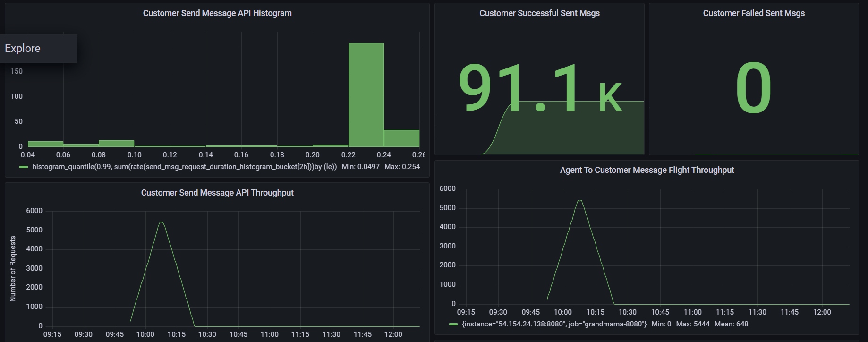Click the Mean: 648 legend value

(731, 324)
